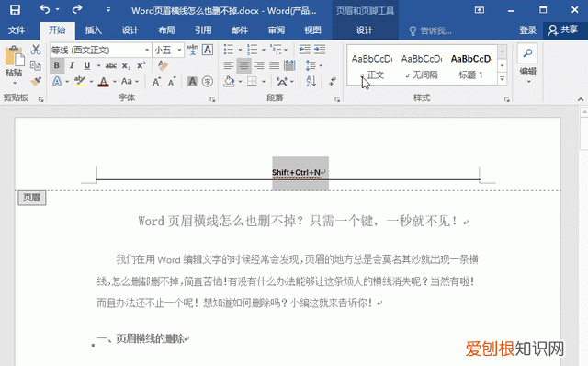Toggle subscript
Screen dimensions: 588x366
(x=127, y=65)
